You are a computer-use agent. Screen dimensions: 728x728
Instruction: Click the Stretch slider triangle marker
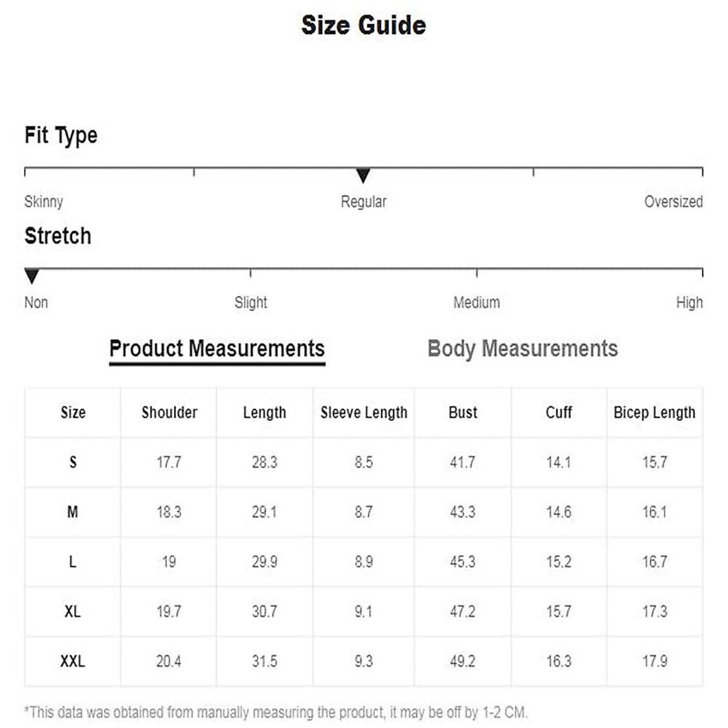tap(32, 276)
